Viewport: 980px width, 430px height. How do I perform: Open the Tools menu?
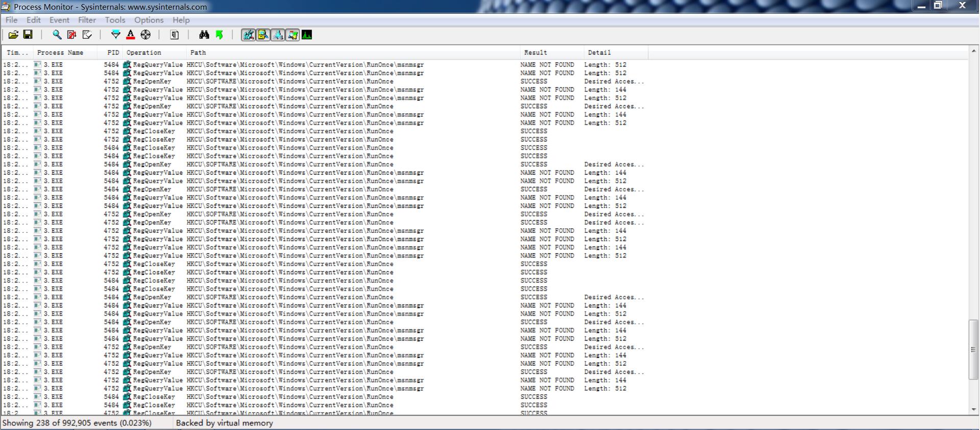click(115, 20)
